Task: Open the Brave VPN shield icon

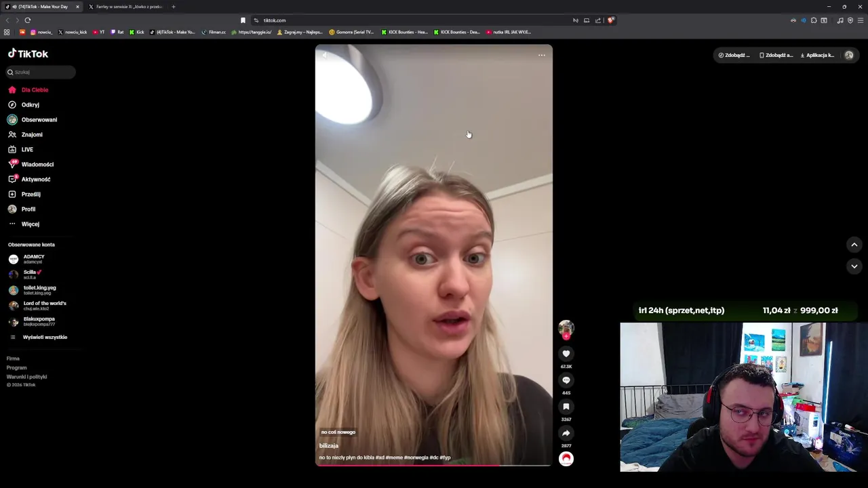Action: pos(850,20)
